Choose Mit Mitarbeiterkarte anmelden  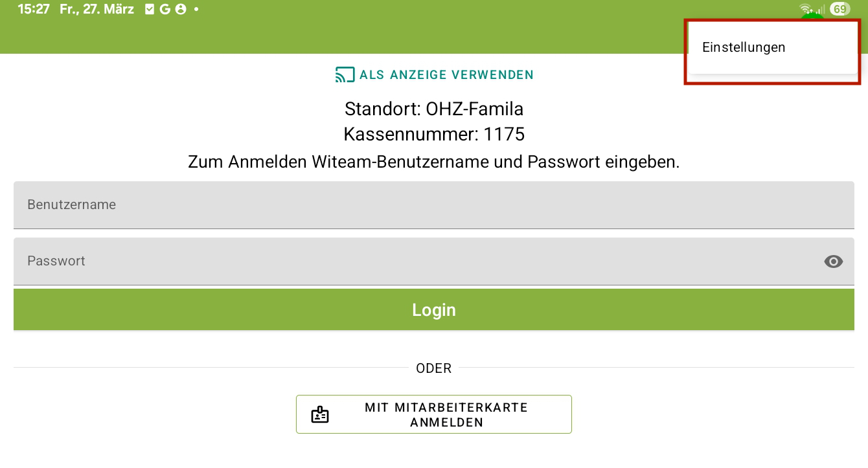434,414
